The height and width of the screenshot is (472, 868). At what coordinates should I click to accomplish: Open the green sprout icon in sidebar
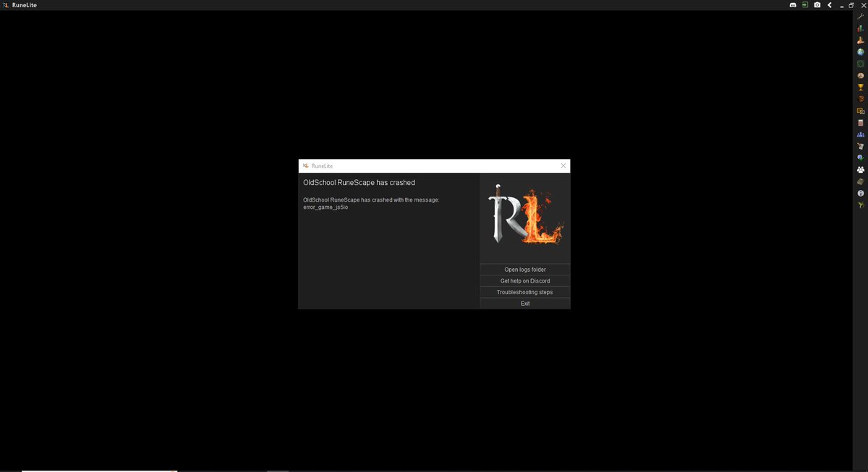point(861,205)
